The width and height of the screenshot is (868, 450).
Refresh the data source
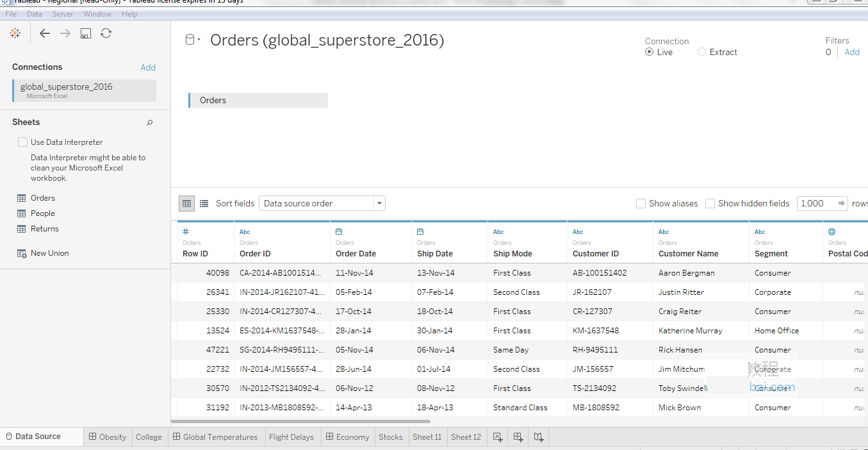[106, 33]
